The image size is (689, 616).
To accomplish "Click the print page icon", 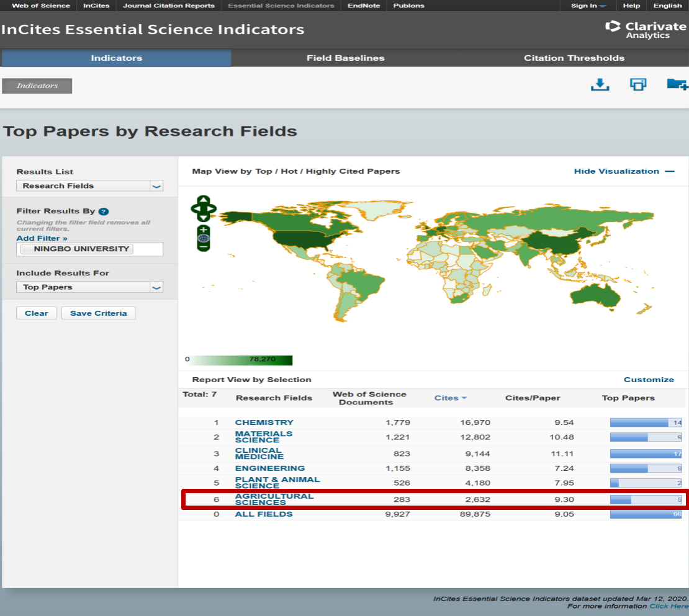I will (x=638, y=84).
